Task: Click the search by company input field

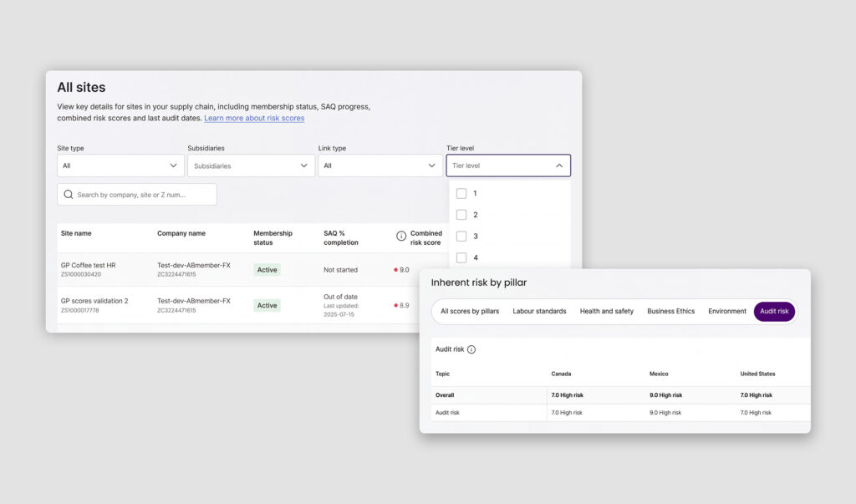Action: click(x=137, y=195)
